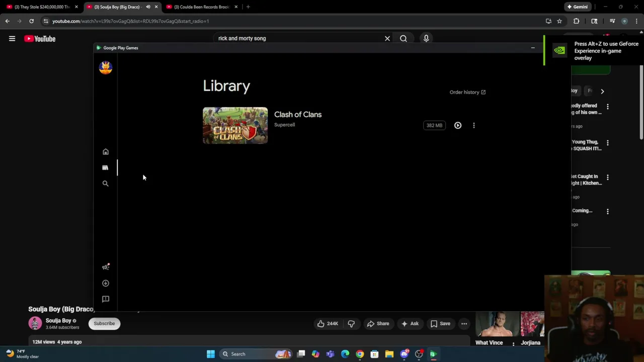Open File Explorer from the taskbar
Image resolution: width=644 pixels, height=362 pixels.
(389, 354)
